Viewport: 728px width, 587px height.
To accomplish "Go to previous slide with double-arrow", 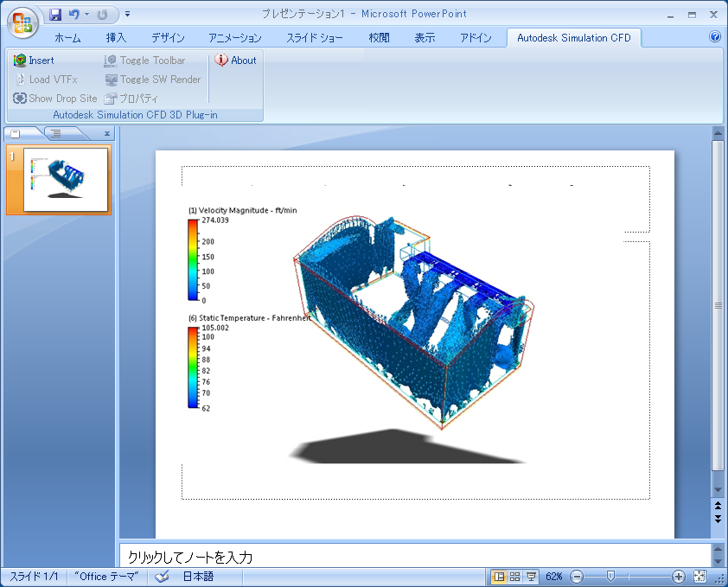I will [x=718, y=506].
